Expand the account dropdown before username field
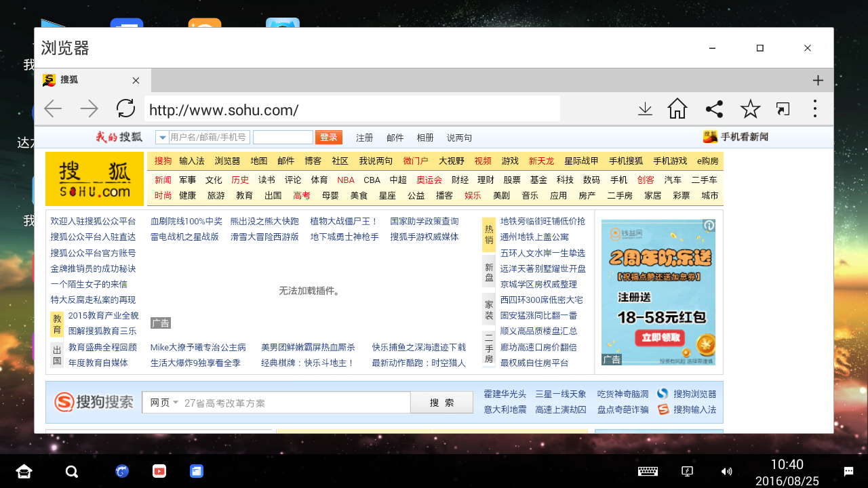 (162, 138)
